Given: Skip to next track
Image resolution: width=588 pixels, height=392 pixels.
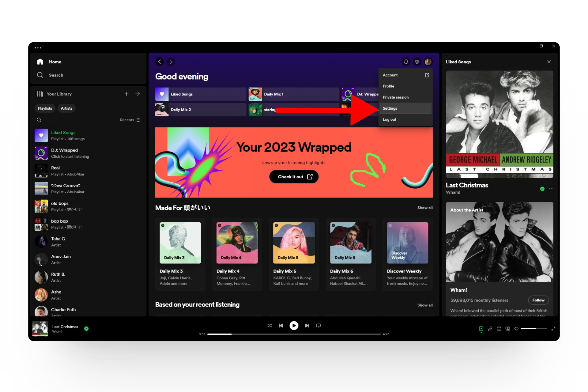Looking at the screenshot, I should [x=307, y=326].
